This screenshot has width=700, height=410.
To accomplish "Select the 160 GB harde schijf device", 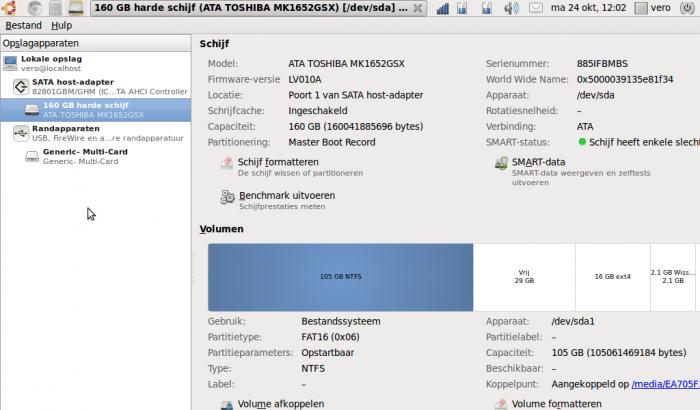I will [x=96, y=110].
